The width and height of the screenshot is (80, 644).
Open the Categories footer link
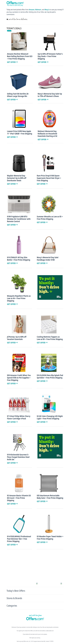[12, 606]
